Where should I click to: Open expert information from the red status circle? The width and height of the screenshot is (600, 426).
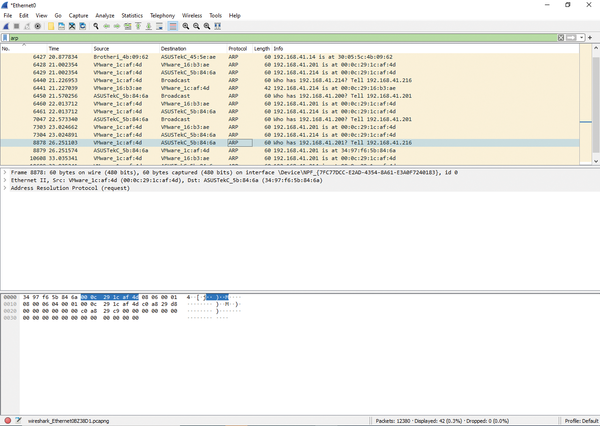7,421
